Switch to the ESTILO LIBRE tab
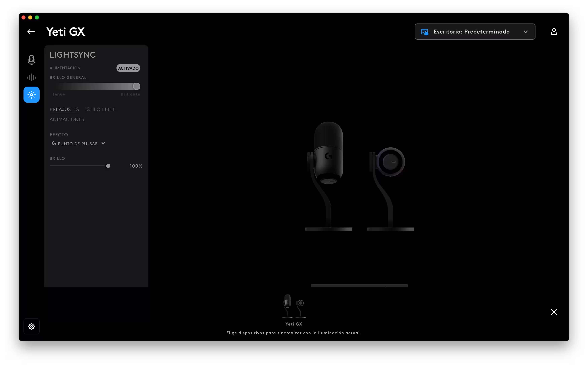The width and height of the screenshot is (588, 366). tap(100, 109)
